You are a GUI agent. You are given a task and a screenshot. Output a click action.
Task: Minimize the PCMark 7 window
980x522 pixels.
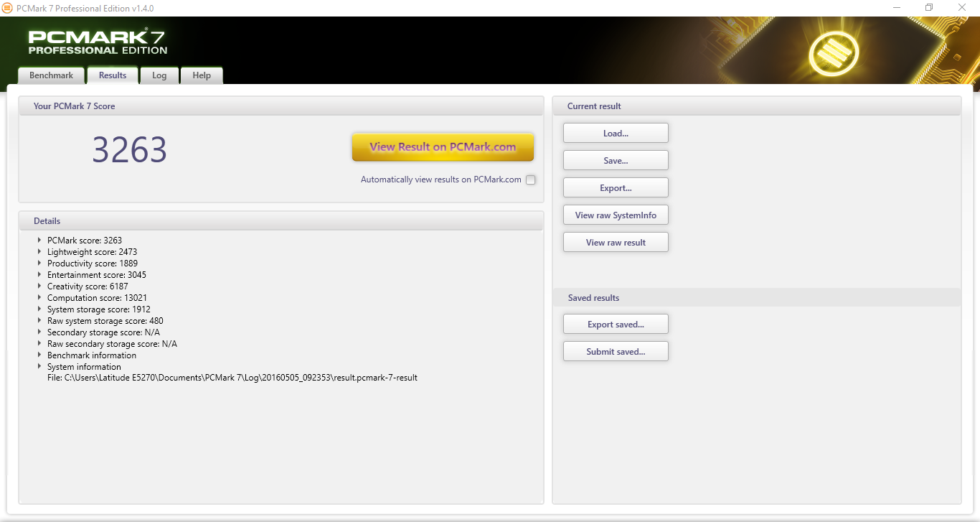click(896, 8)
